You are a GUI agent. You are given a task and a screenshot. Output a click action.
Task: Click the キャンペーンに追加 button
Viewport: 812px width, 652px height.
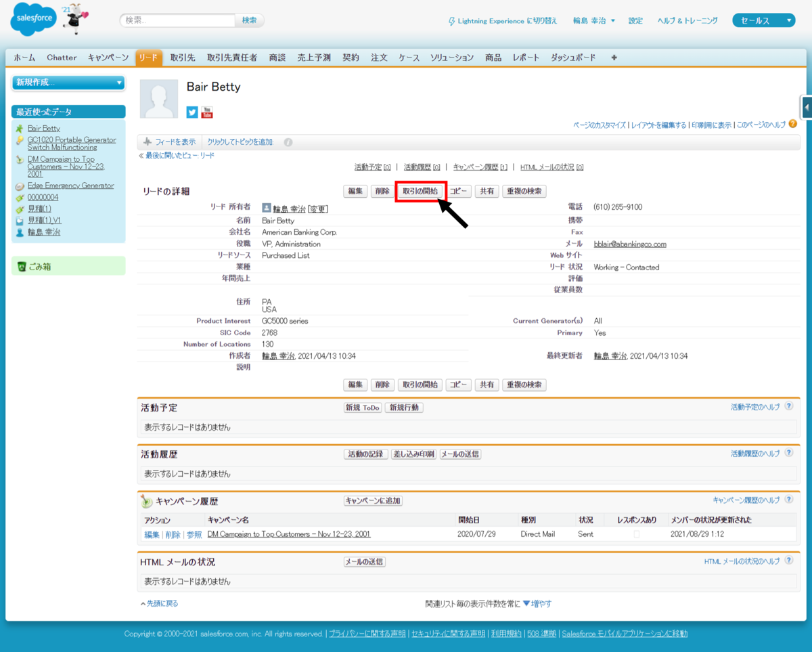coord(373,501)
